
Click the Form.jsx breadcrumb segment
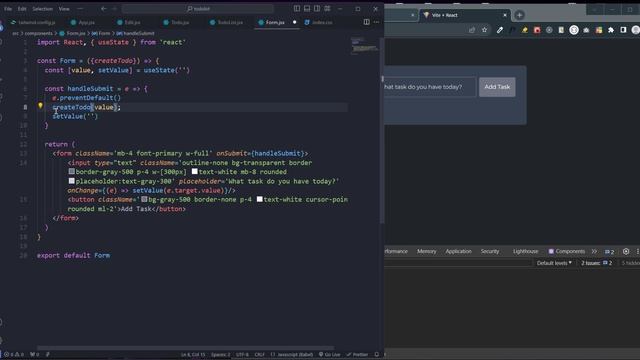click(x=73, y=33)
